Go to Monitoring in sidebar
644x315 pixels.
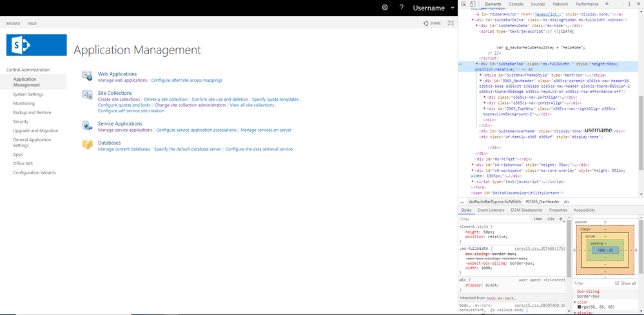[x=24, y=103]
